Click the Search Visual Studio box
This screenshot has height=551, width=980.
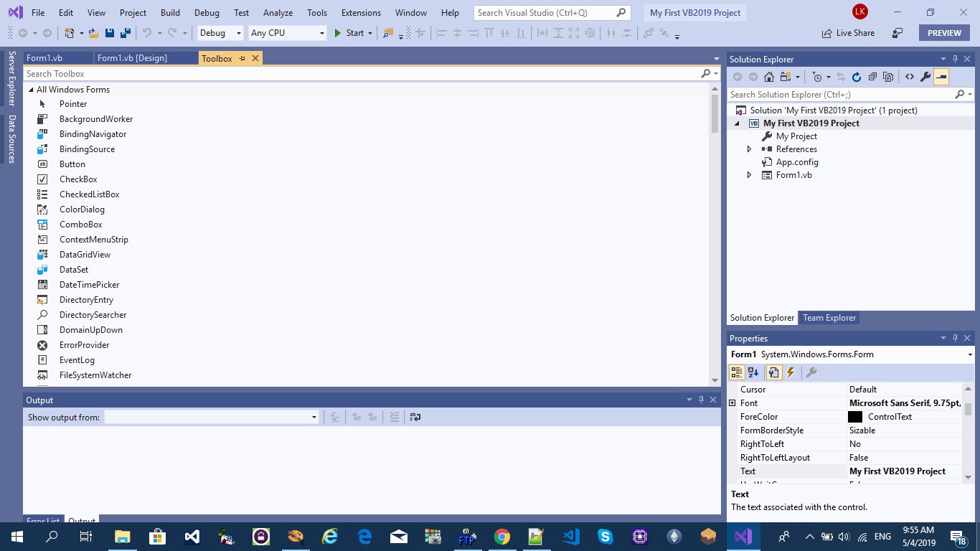[552, 13]
